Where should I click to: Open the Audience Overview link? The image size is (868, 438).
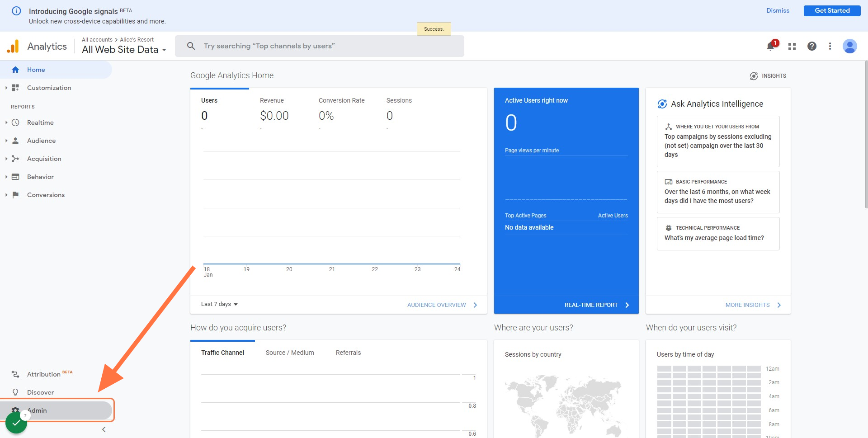(442, 305)
